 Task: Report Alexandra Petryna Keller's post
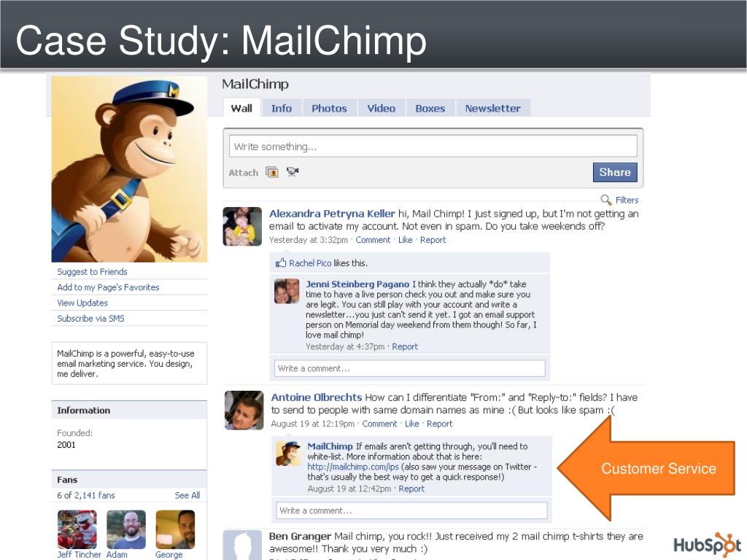tap(433, 239)
